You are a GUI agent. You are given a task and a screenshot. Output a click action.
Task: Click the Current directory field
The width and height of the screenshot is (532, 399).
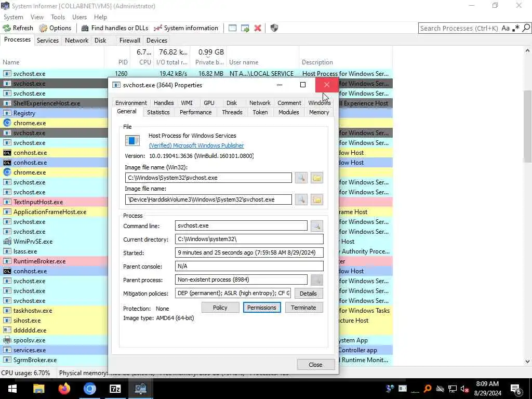click(249, 239)
